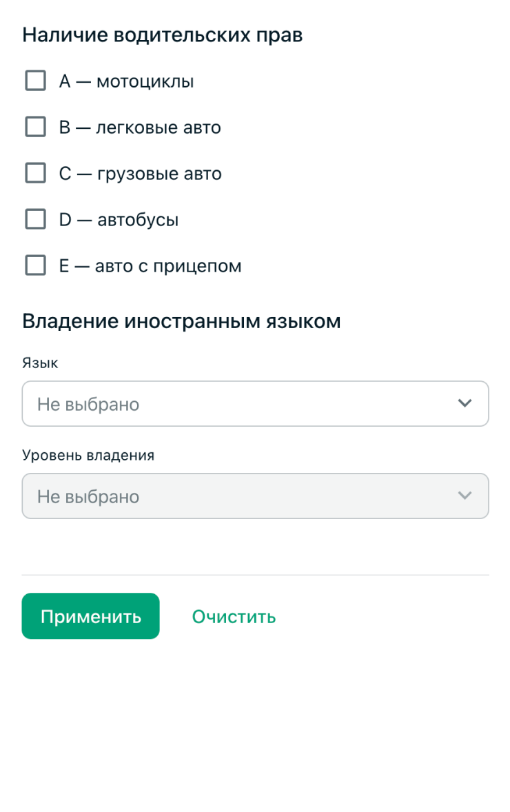
Task: Tick the B — легковые авто checkbox
Action: click(x=36, y=127)
